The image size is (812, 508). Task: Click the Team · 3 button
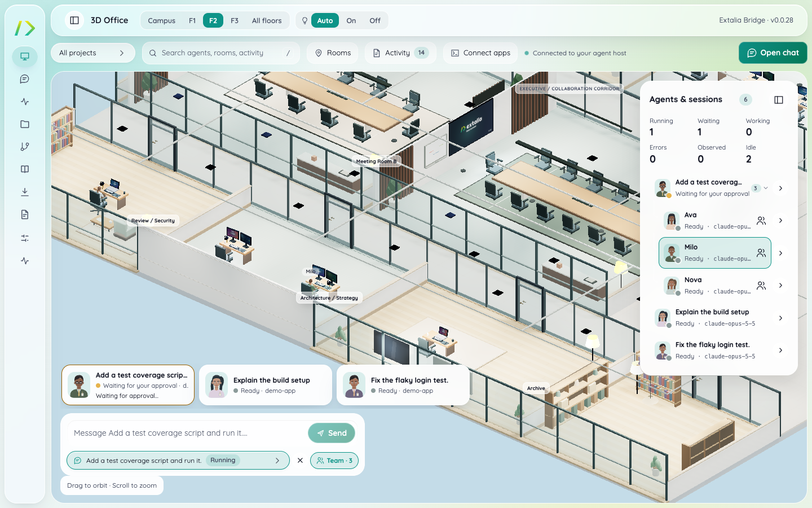click(x=334, y=461)
